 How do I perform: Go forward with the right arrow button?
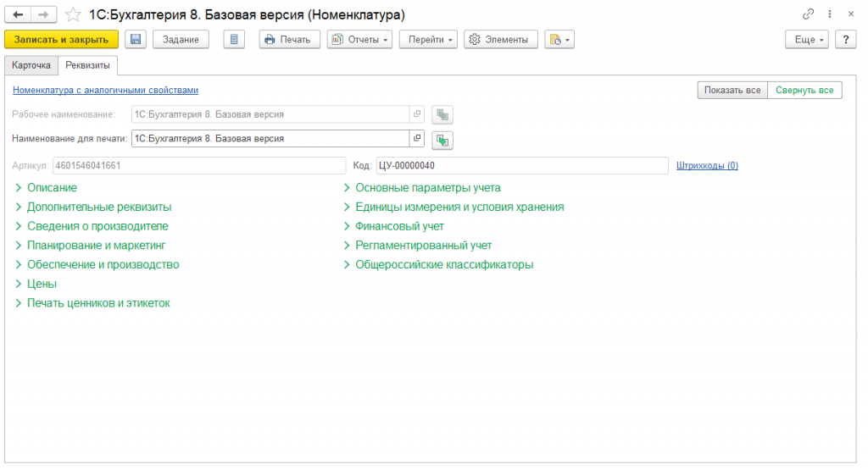coord(44,15)
